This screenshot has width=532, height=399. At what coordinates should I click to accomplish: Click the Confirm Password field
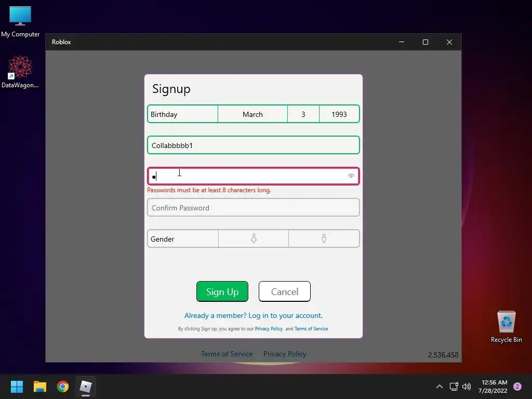[x=254, y=207]
